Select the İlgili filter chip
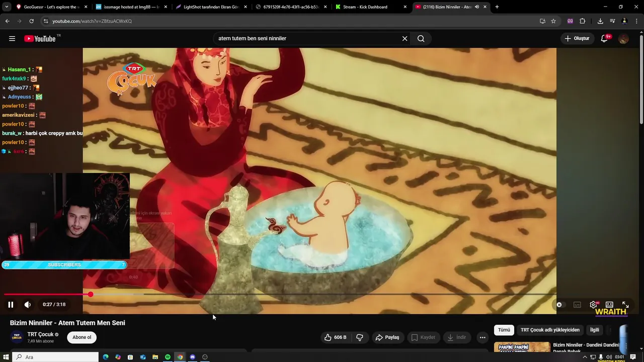644x362 pixels. click(x=595, y=330)
